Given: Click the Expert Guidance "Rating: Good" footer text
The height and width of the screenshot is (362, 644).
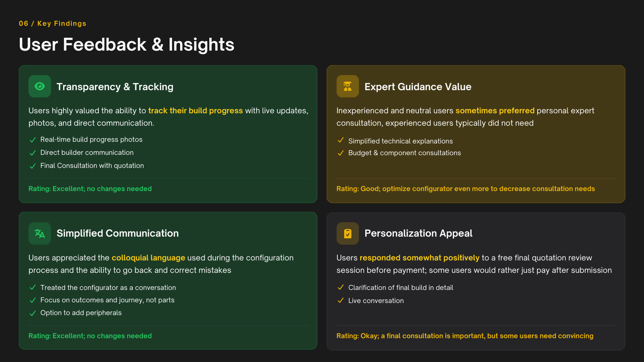Looking at the screenshot, I should pyautogui.click(x=465, y=189).
